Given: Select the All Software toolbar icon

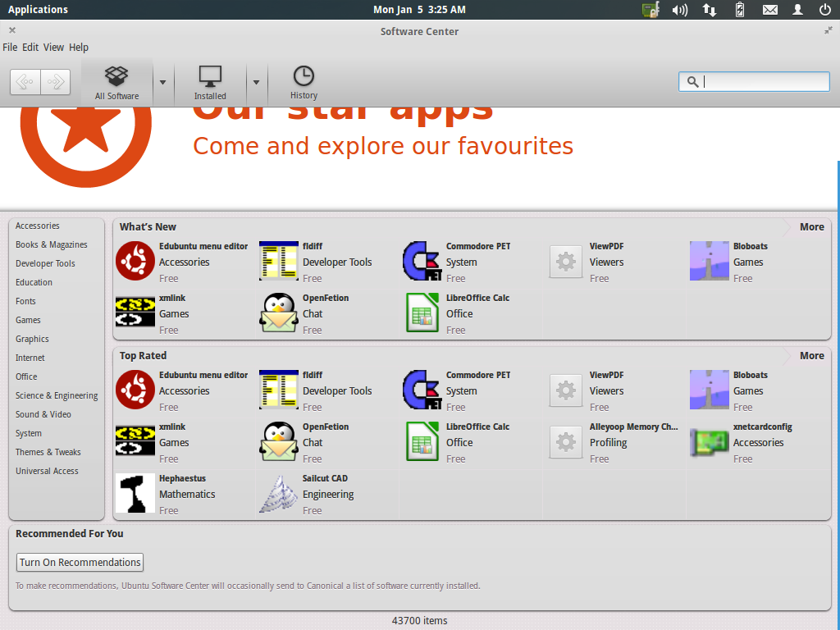Looking at the screenshot, I should pyautogui.click(x=116, y=82).
